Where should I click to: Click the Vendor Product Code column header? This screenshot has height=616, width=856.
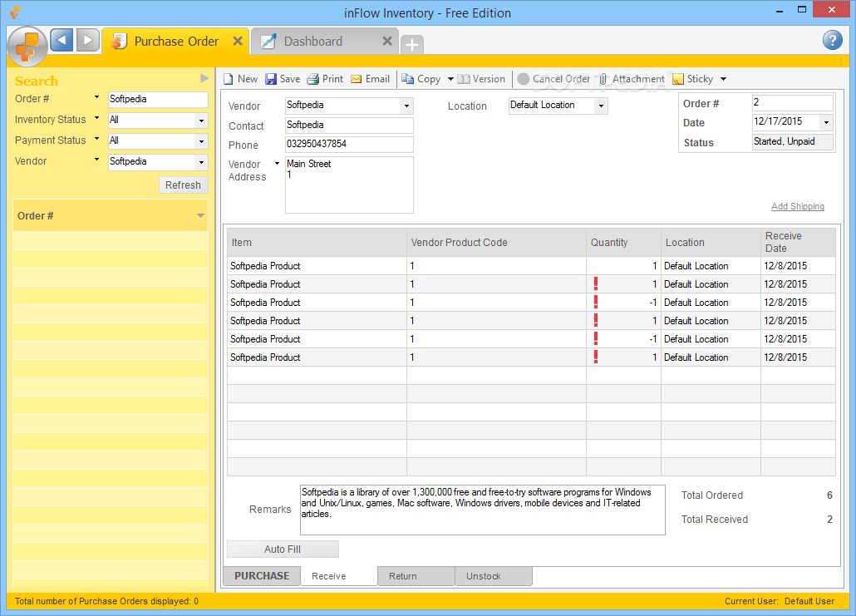click(x=496, y=242)
